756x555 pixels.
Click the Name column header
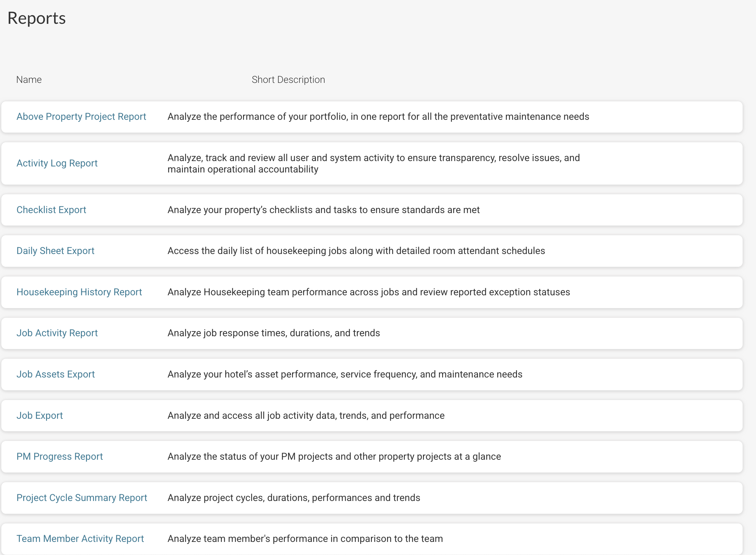click(x=29, y=80)
